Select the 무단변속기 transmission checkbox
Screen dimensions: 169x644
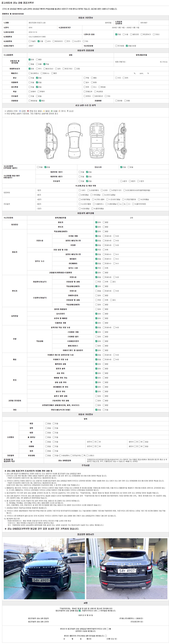click(x=141, y=34)
